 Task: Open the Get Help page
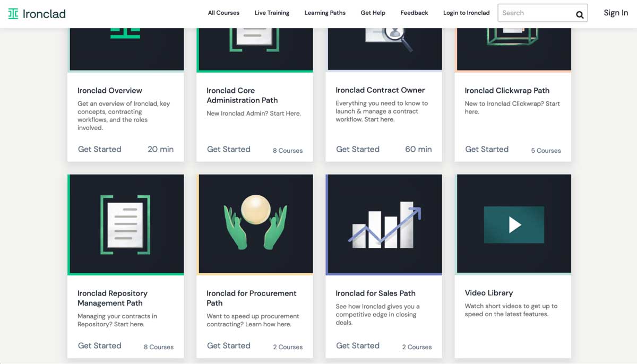point(373,13)
